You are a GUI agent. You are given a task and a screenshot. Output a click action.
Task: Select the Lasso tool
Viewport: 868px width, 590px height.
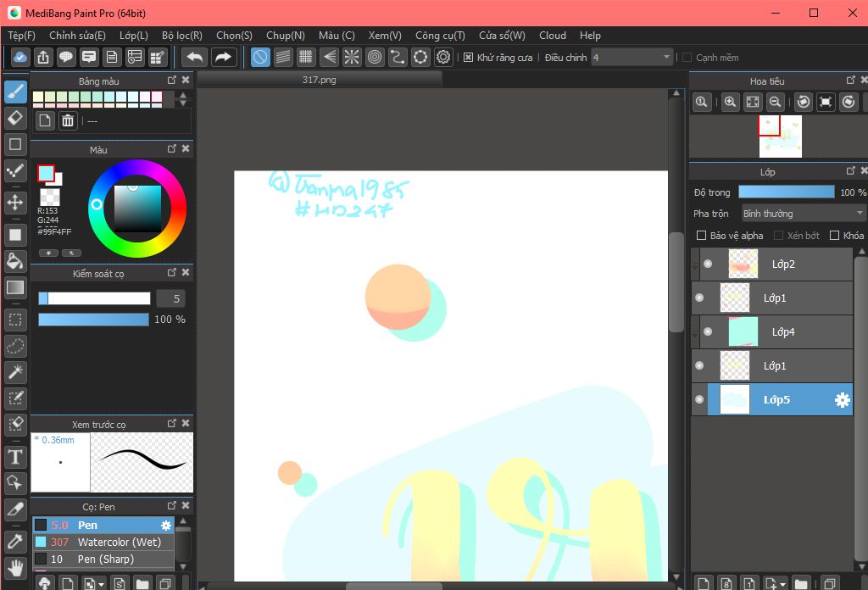pos(15,346)
